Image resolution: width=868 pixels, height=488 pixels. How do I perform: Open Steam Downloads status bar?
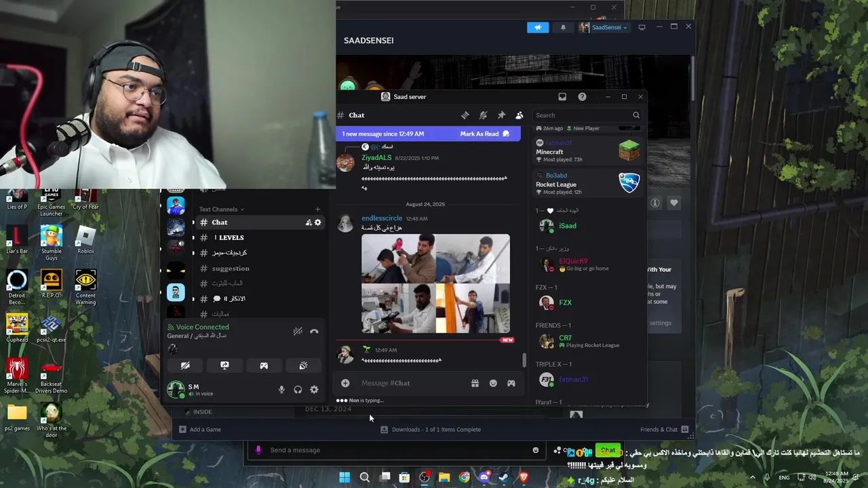click(431, 429)
